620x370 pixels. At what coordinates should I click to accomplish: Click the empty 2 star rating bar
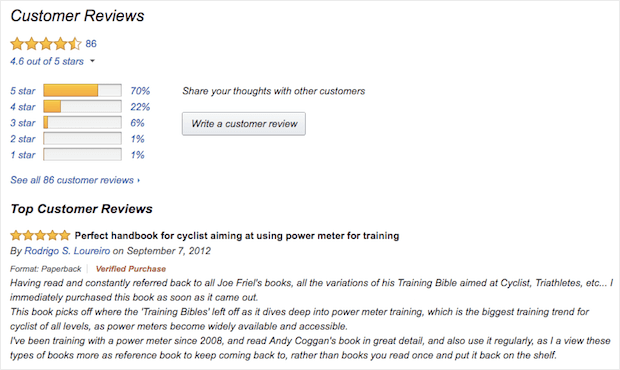pyautogui.click(x=82, y=139)
